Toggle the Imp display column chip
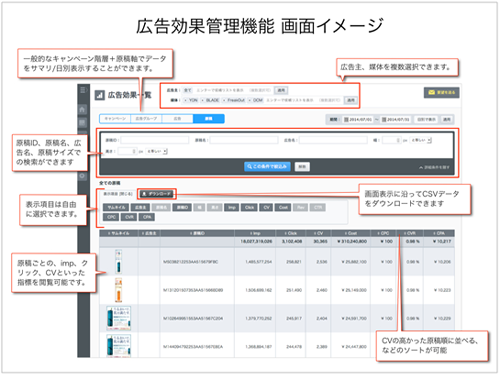The image size is (500, 374). [232, 208]
